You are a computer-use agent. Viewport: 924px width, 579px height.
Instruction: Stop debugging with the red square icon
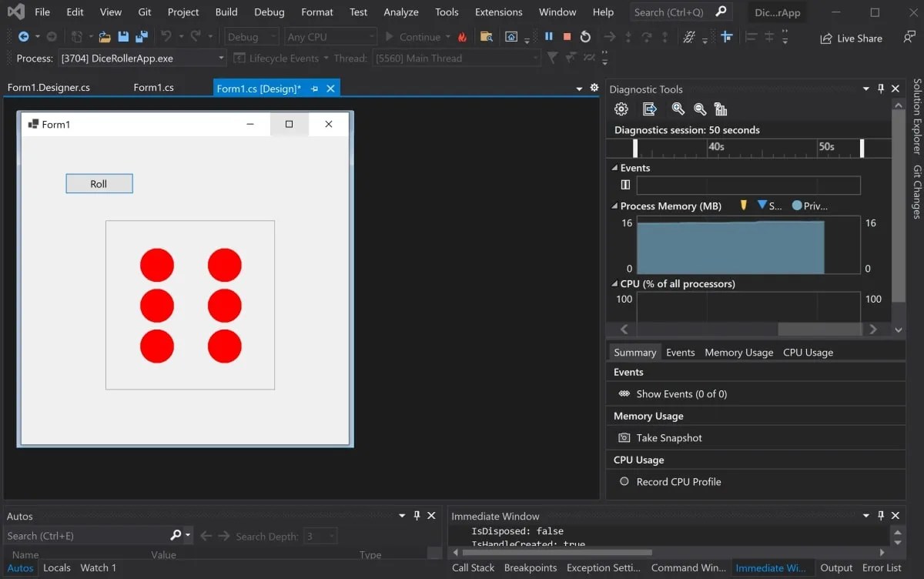[x=567, y=35]
